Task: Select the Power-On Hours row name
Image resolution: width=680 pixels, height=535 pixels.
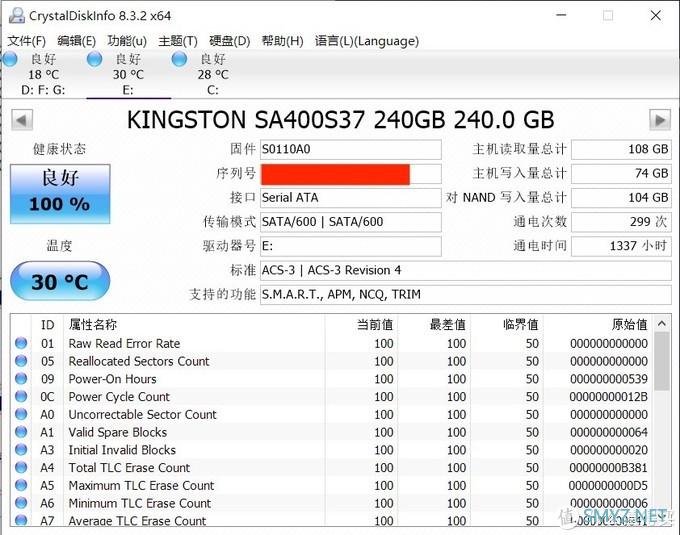Action: tap(112, 379)
